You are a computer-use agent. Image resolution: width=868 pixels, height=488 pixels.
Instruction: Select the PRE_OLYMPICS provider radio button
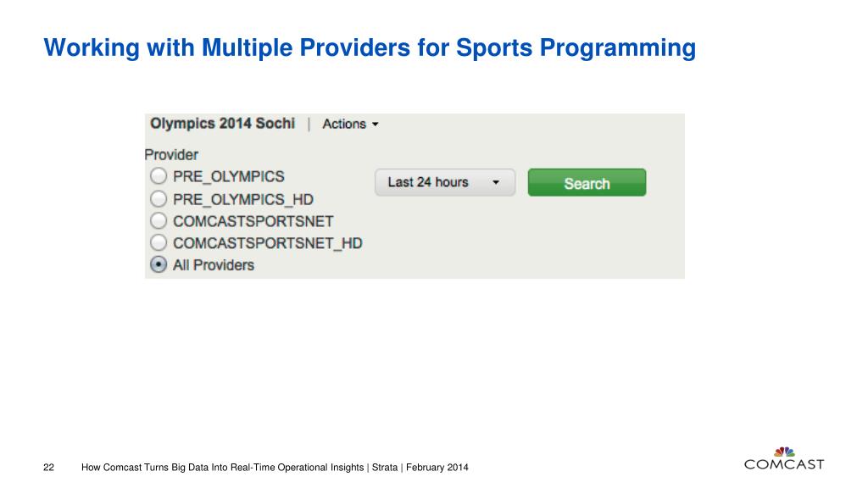point(159,176)
